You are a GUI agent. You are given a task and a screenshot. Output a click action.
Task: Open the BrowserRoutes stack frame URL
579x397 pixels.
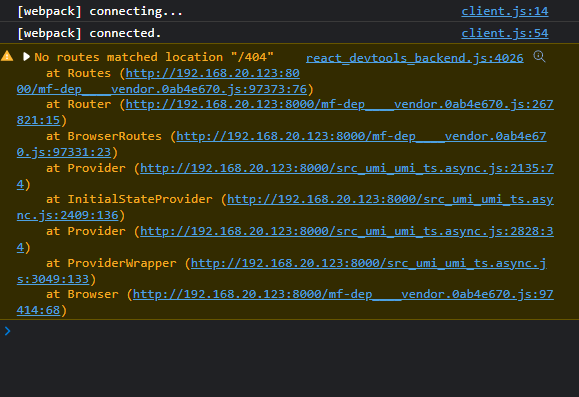(x=361, y=136)
